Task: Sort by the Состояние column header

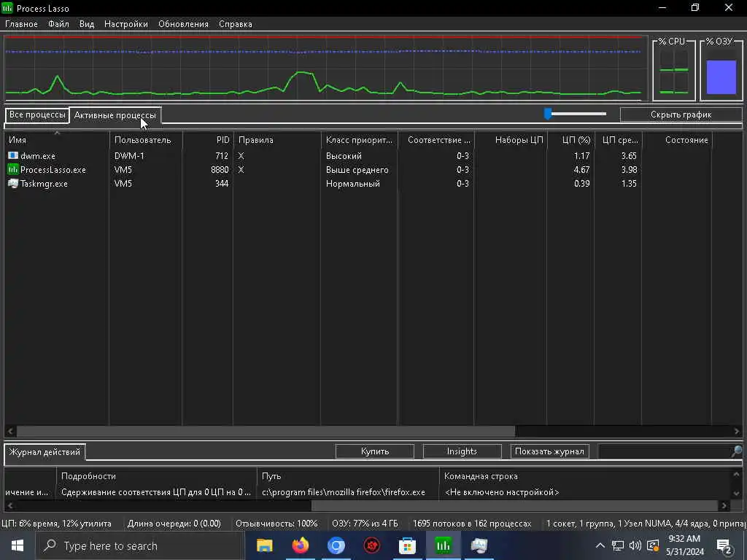Action: click(x=678, y=140)
